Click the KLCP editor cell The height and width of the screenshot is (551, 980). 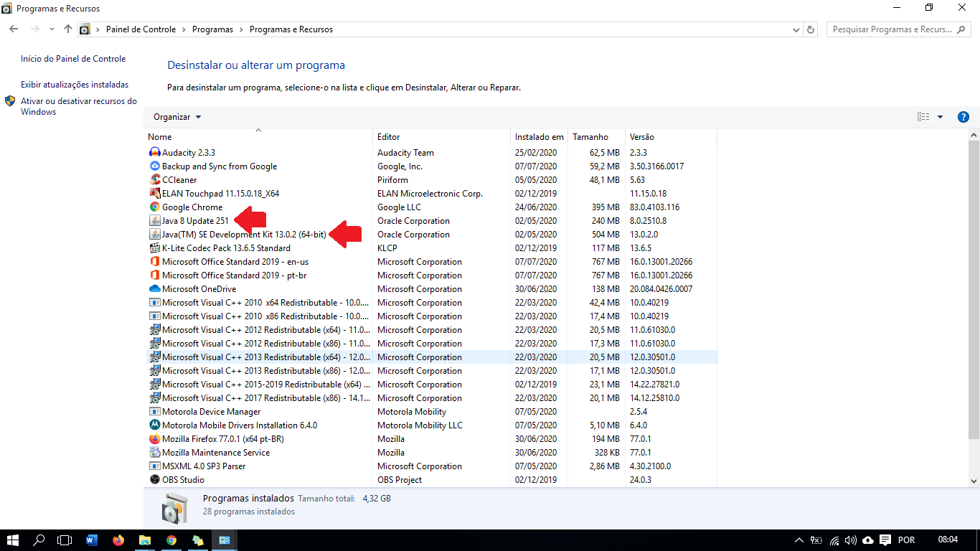point(387,248)
